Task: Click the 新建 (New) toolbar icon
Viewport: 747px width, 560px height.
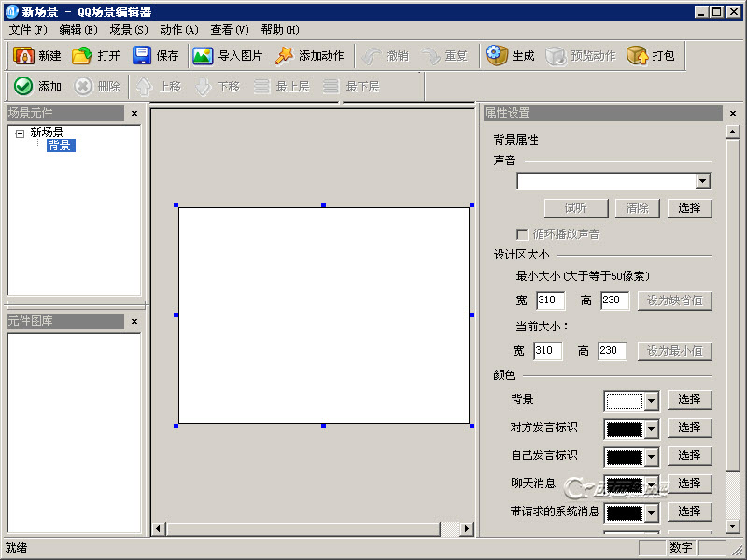Action: (24, 56)
